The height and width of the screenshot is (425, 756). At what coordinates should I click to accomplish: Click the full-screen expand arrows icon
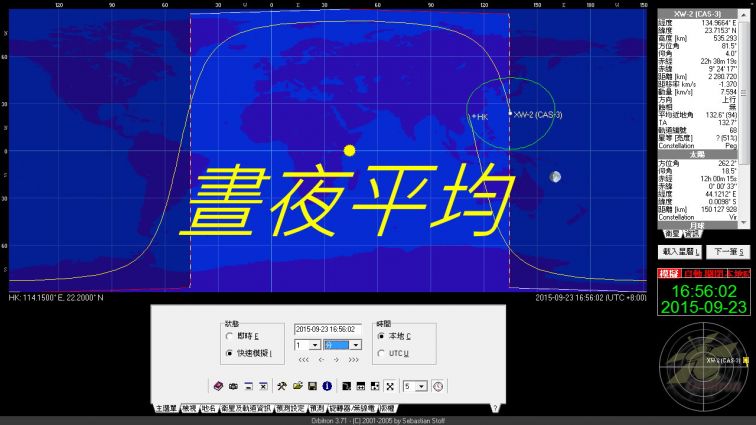(389, 386)
